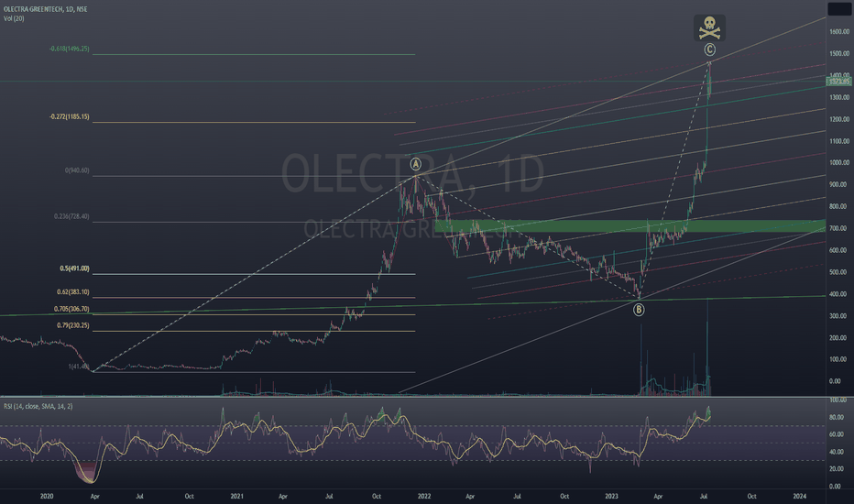Click the 2023 label on the time axis
The width and height of the screenshot is (854, 504).
(611, 497)
